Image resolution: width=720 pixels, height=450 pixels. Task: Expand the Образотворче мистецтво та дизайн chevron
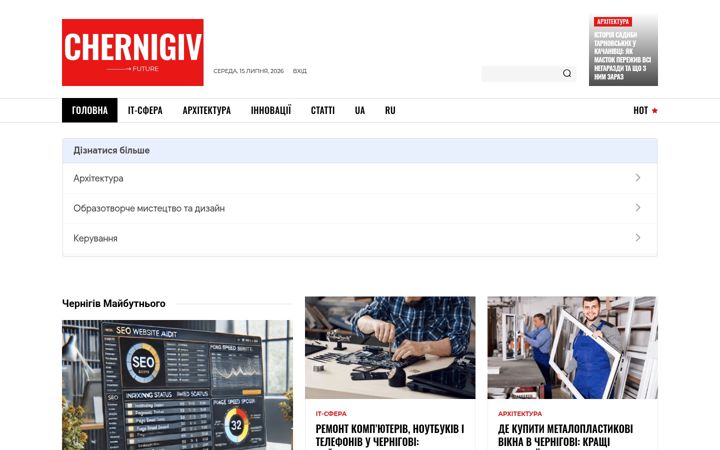(x=638, y=208)
